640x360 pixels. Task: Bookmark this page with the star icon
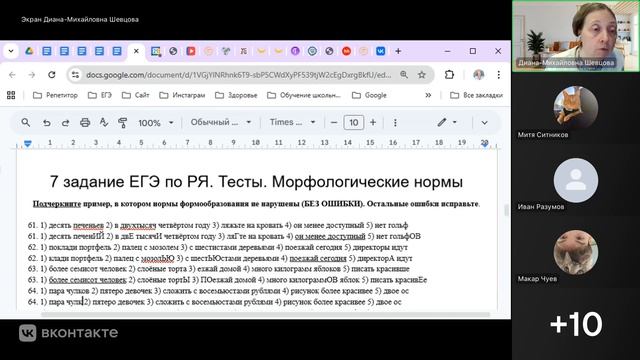coord(422,75)
